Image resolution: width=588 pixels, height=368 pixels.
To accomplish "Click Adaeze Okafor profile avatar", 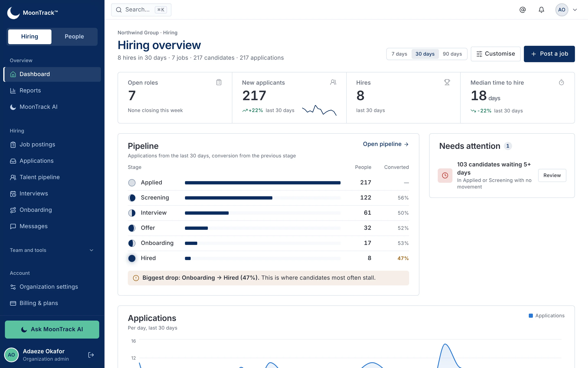I will click(11, 355).
